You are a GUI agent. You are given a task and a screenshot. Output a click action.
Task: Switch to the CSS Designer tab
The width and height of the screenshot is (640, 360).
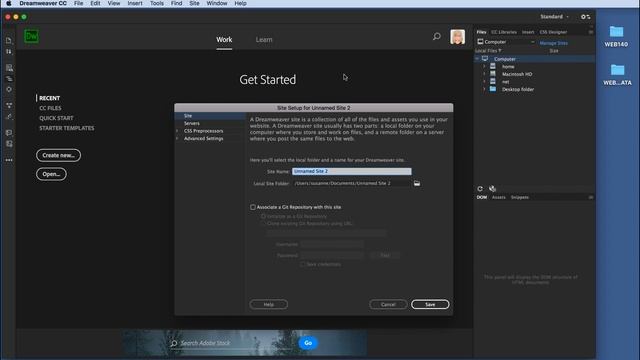click(553, 32)
